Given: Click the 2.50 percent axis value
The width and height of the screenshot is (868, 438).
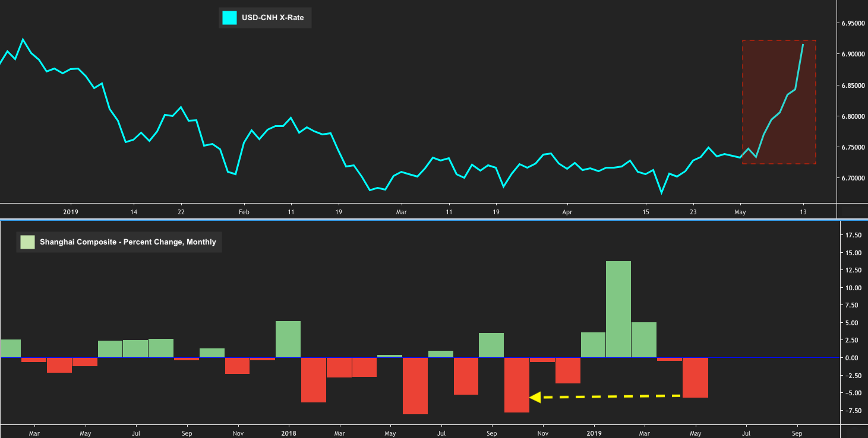Looking at the screenshot, I should (x=853, y=340).
